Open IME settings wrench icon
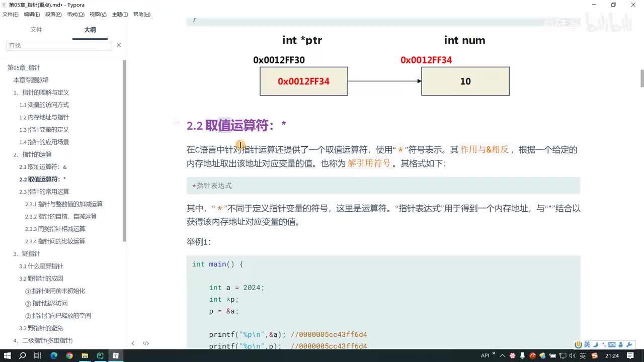644x362 pixels. (x=629, y=344)
